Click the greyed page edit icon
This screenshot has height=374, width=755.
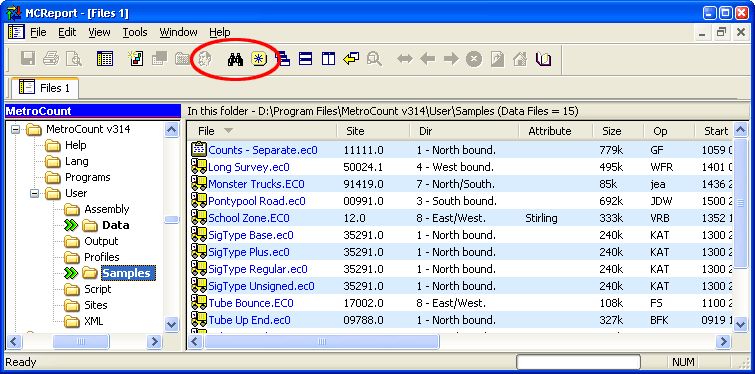tap(497, 59)
